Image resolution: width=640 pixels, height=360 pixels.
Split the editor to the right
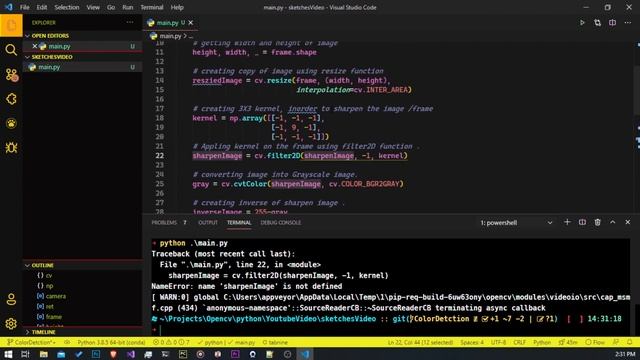(x=612, y=23)
